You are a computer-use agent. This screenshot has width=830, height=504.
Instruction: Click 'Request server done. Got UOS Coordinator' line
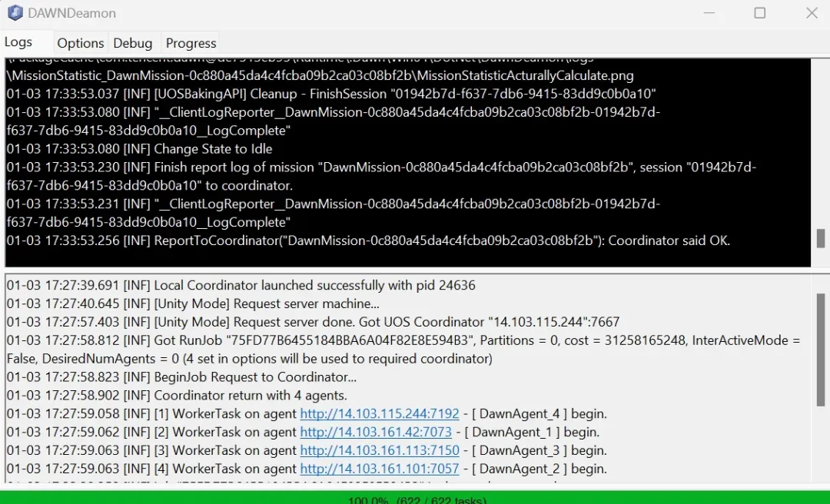pyautogui.click(x=313, y=322)
